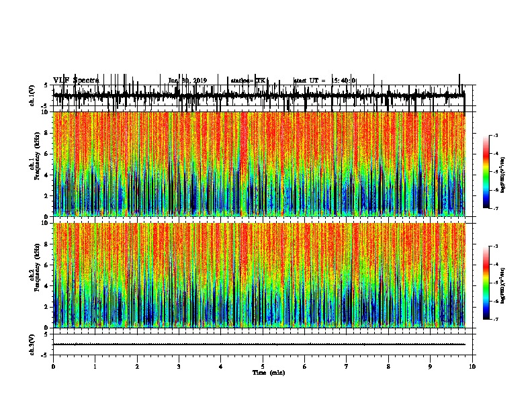Click the "-7" tick on ch.1 colorbar

click(x=495, y=208)
